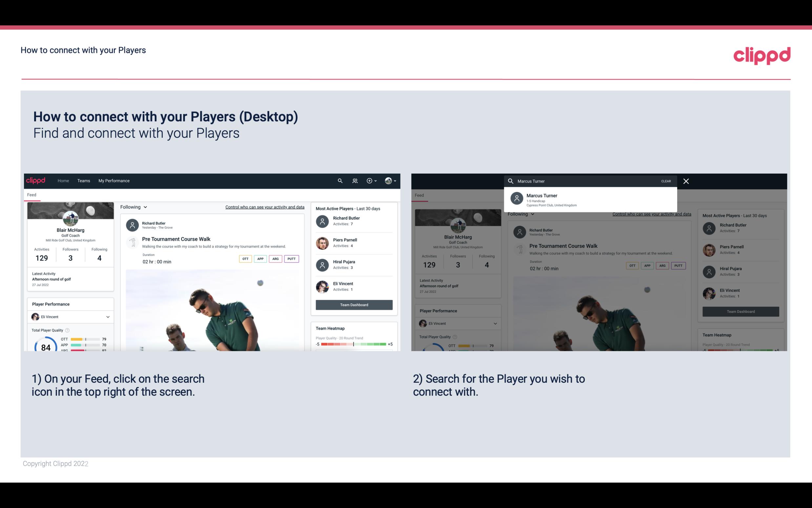Viewport: 812px width, 508px height.
Task: Drag the Team Heatmap round trend slider
Action: coord(353,344)
